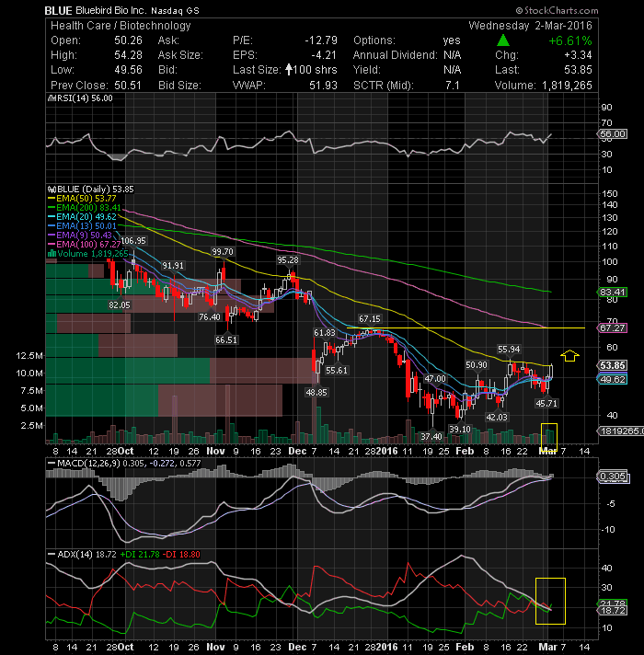
Task: Click the -DI 18.80 red label
Action: pyautogui.click(x=181, y=555)
